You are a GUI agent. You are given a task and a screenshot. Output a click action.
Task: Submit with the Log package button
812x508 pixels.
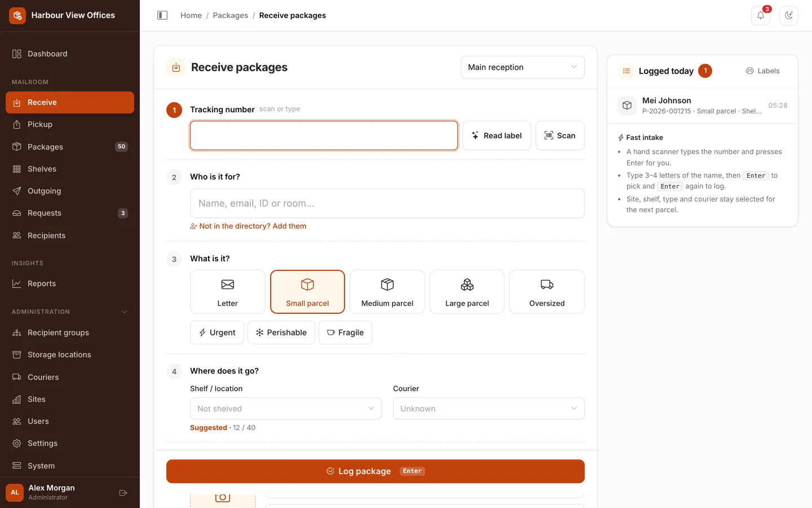376,471
